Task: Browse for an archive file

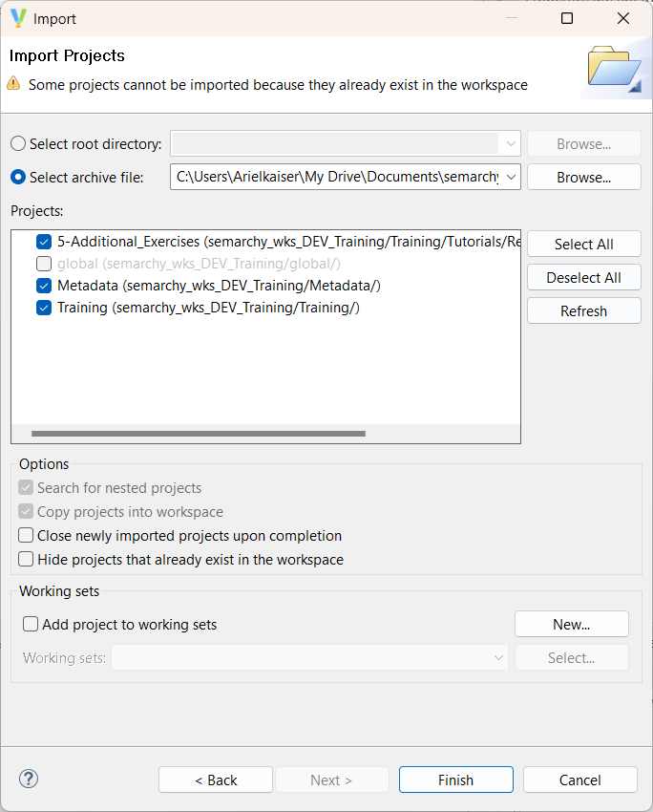Action: 583,177
